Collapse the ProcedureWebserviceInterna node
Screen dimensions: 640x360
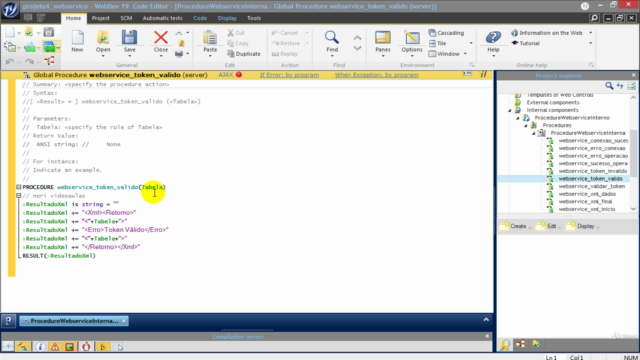534,133
